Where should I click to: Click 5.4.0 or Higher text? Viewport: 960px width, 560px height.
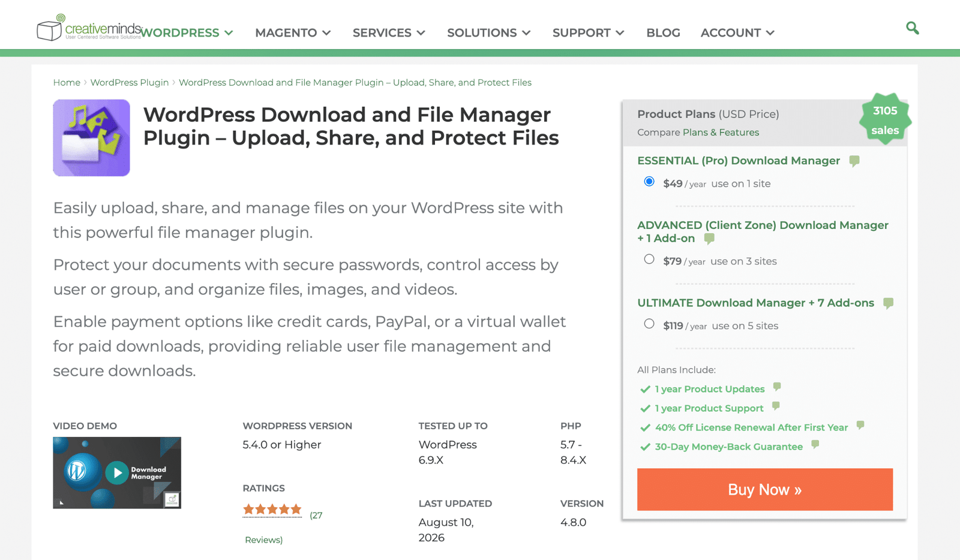282,445
